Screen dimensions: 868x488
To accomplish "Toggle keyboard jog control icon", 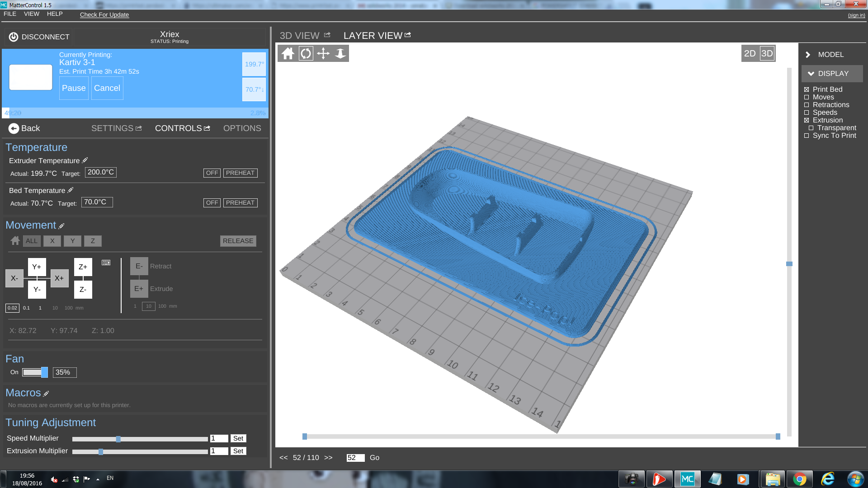I will click(106, 263).
